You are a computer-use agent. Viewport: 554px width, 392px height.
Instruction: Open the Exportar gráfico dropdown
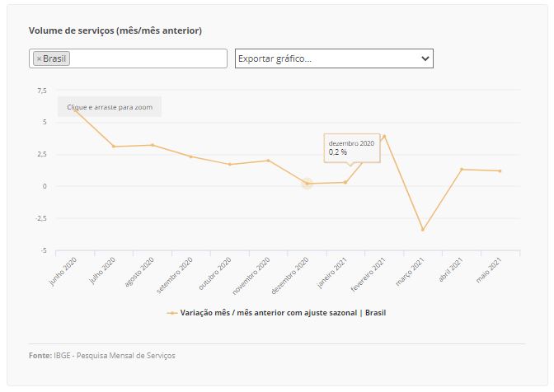[x=333, y=58]
